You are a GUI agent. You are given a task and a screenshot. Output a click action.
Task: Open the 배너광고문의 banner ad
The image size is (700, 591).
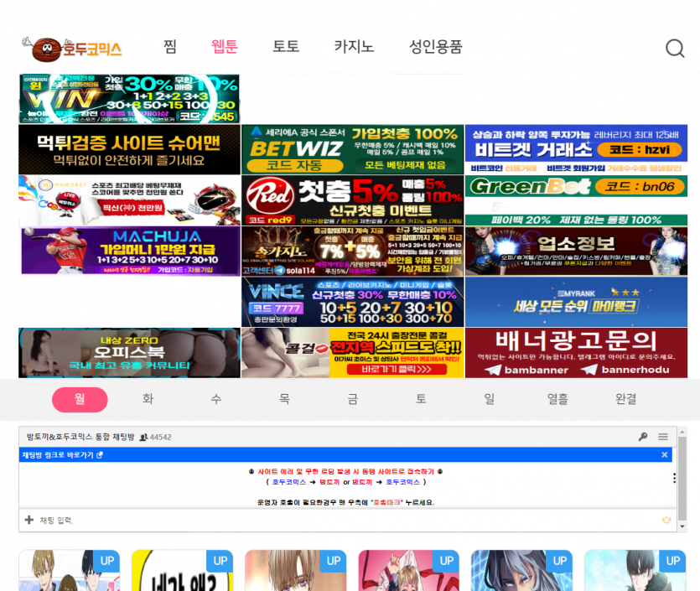click(577, 353)
